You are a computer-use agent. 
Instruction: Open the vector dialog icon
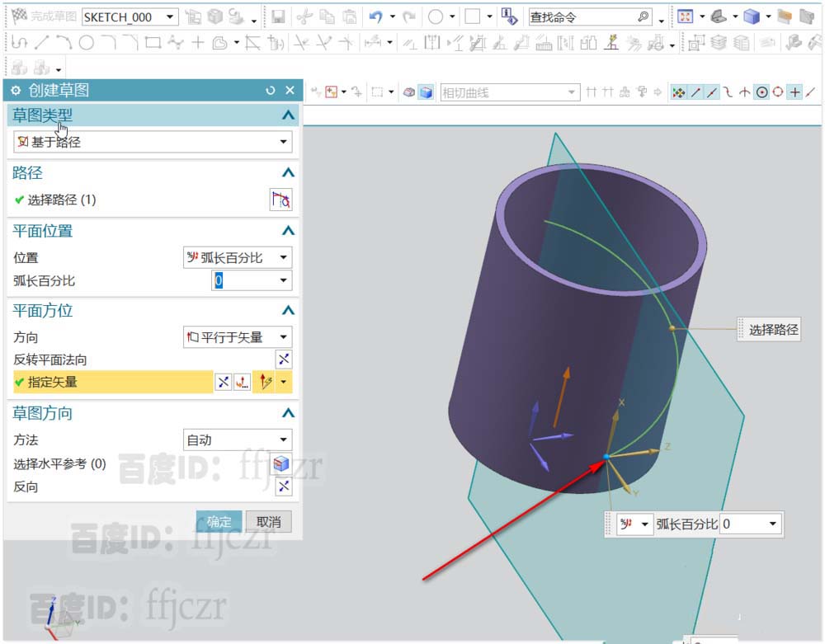242,382
